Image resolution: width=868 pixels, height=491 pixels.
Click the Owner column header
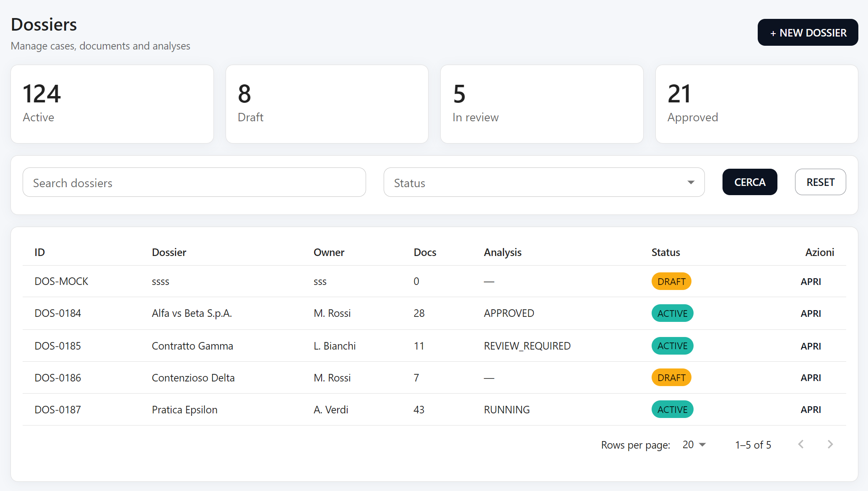(329, 252)
